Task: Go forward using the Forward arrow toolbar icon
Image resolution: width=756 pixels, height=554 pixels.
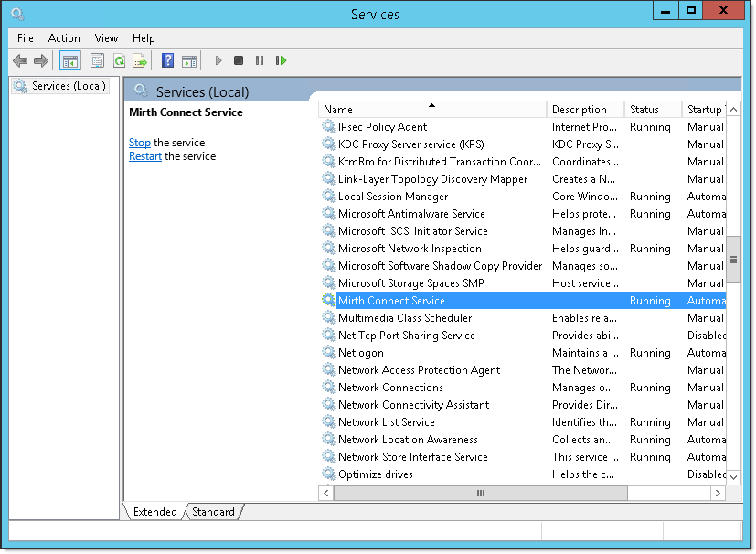Action: (x=41, y=60)
